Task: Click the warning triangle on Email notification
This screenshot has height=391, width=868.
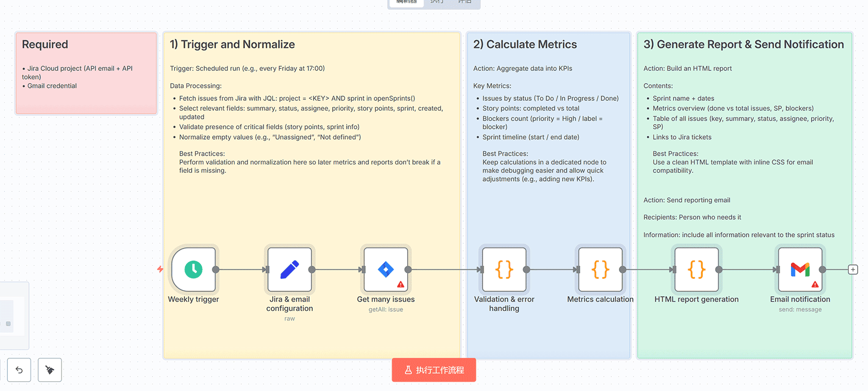Action: tap(815, 284)
